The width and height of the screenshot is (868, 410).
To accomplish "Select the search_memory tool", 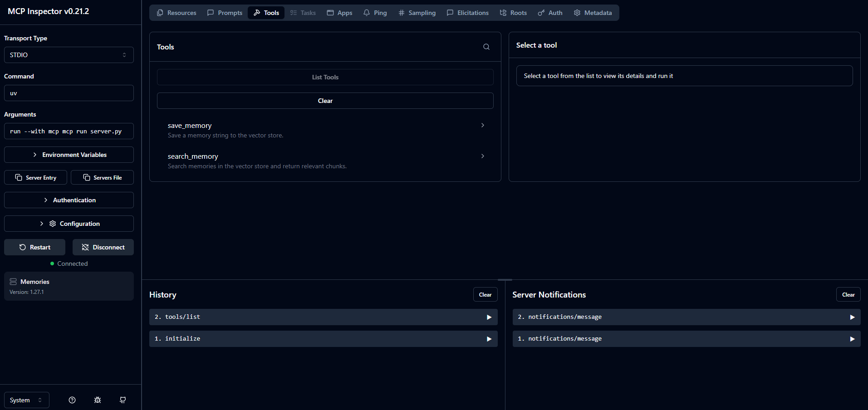I will pyautogui.click(x=325, y=161).
